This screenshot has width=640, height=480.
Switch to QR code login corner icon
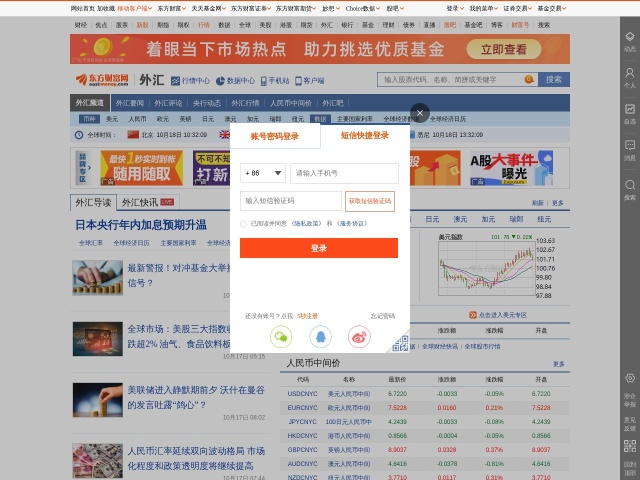click(x=400, y=343)
